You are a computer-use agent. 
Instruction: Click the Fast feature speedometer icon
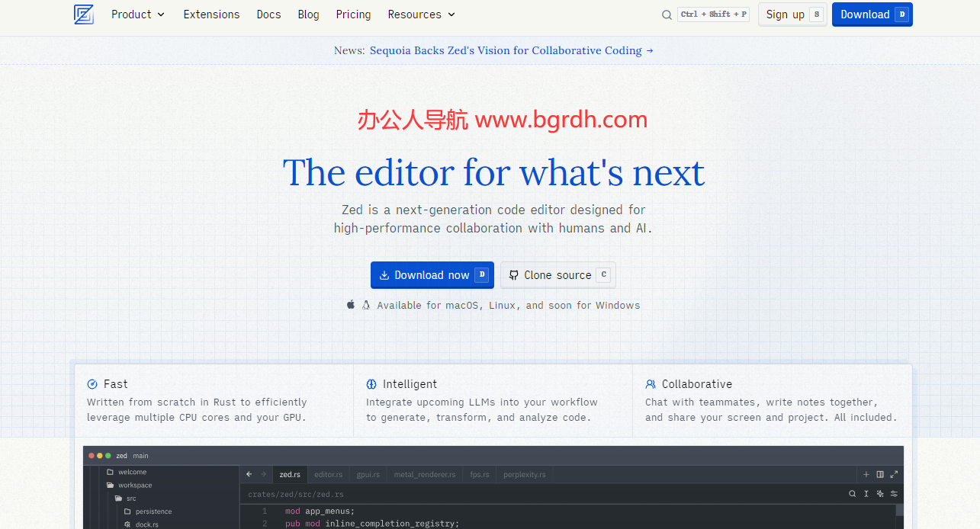pyautogui.click(x=92, y=384)
